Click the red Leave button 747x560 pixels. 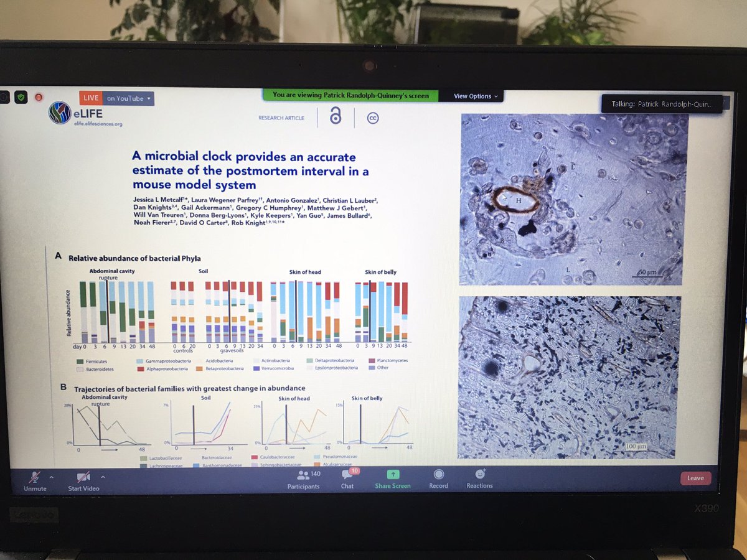[695, 478]
